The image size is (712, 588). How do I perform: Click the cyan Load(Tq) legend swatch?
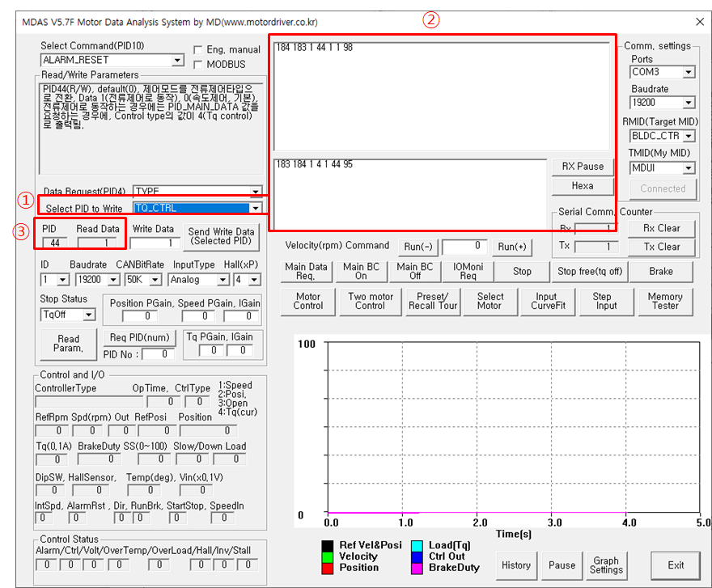point(417,545)
